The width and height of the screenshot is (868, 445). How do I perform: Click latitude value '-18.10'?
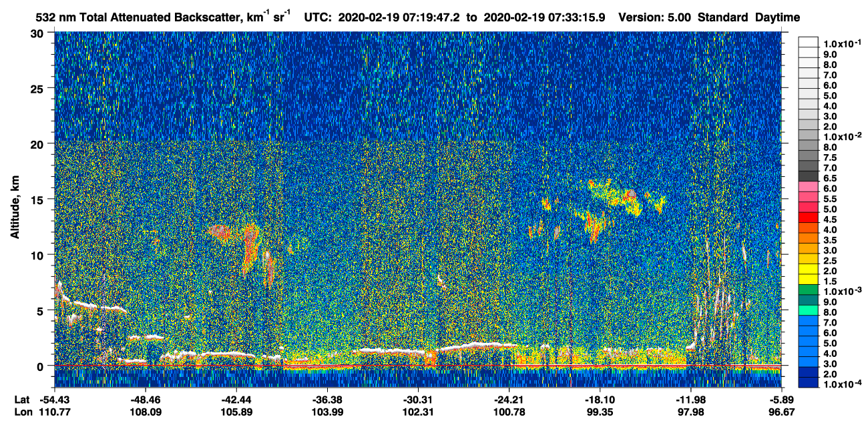(600, 400)
